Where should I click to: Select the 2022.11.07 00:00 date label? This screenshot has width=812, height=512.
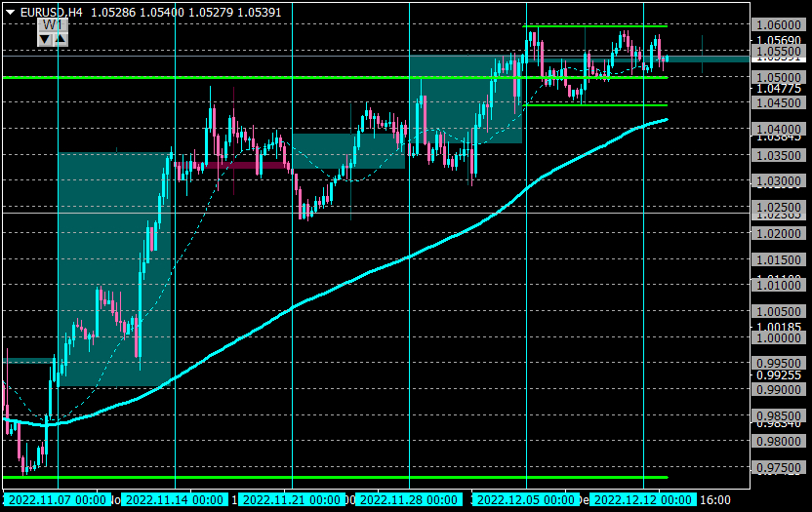click(x=58, y=499)
